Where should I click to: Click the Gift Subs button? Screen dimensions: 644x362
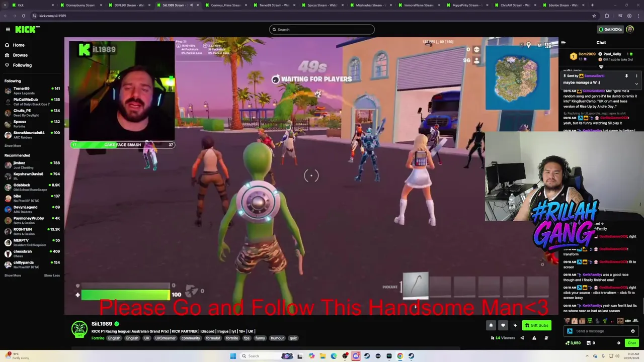pos(536,325)
